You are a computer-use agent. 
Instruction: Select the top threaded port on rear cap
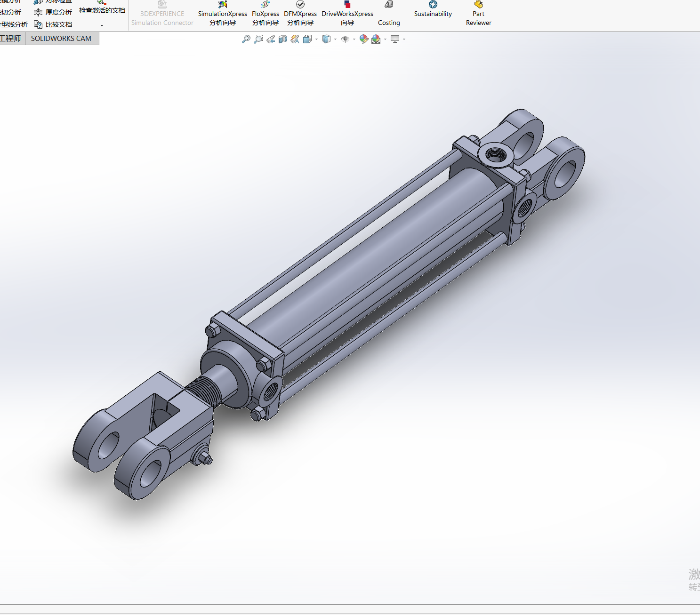tap(496, 155)
